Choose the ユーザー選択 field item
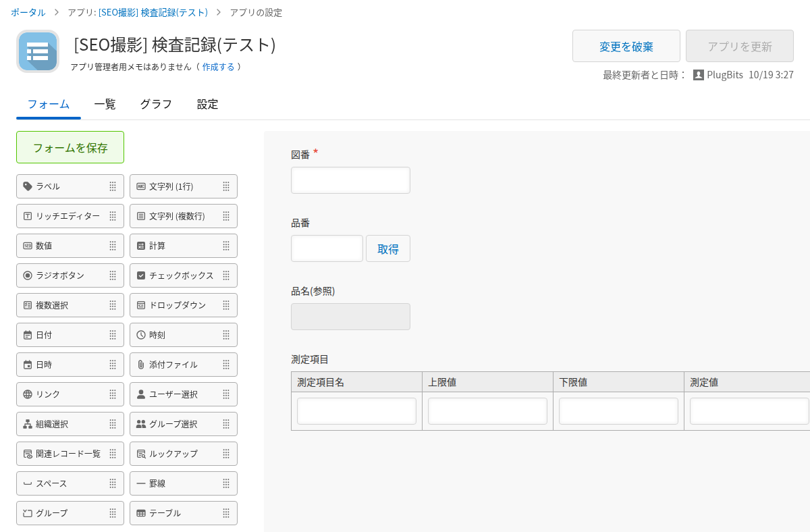Viewport: 810px width, 532px height. (x=184, y=394)
